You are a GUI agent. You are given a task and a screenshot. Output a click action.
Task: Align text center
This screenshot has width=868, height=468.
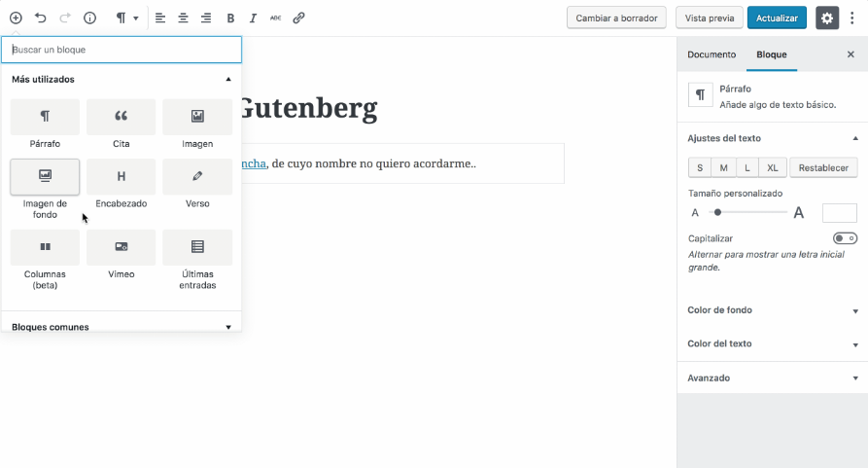pyautogui.click(x=183, y=18)
